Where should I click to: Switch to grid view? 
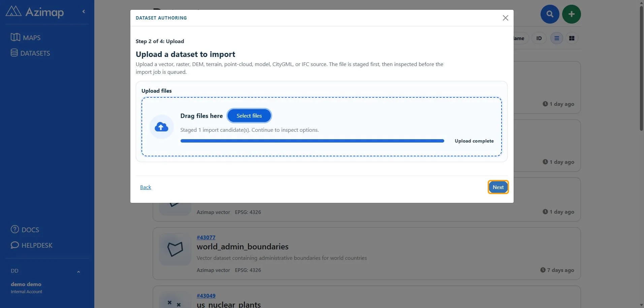coord(572,38)
